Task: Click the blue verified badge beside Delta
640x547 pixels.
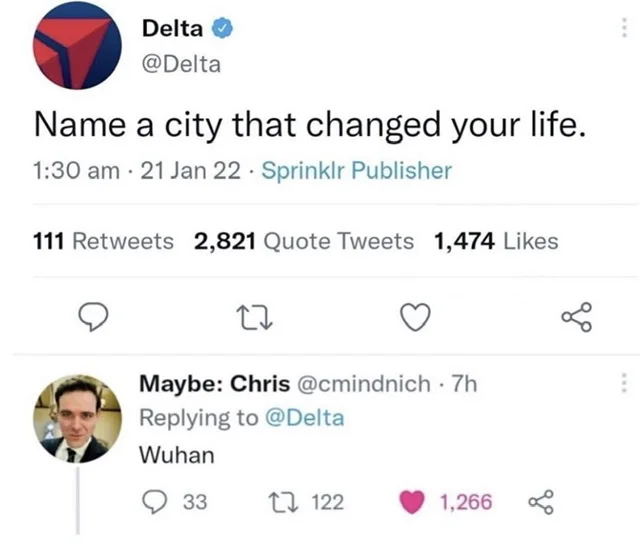Action: [214, 28]
